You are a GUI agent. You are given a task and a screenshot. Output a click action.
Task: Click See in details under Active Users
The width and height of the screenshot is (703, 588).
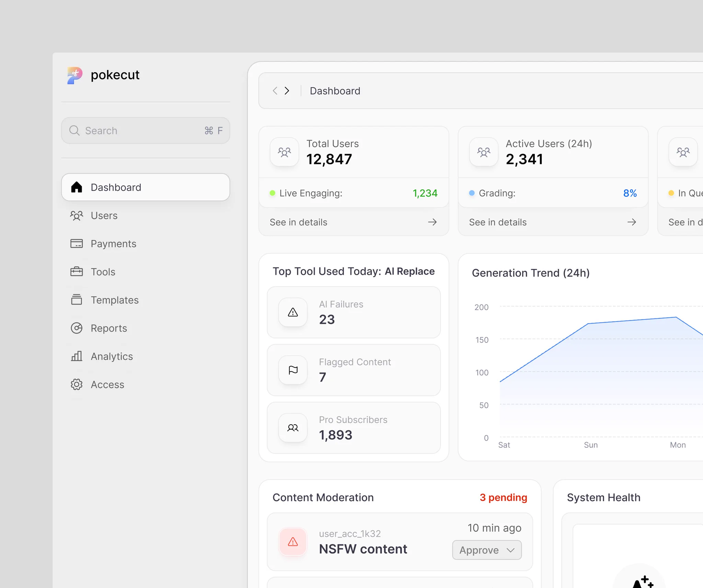click(498, 222)
